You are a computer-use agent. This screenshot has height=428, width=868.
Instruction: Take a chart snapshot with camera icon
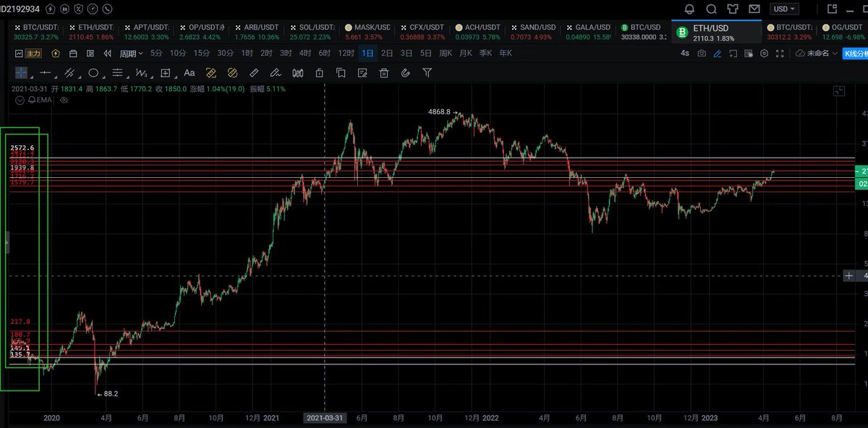point(702,54)
